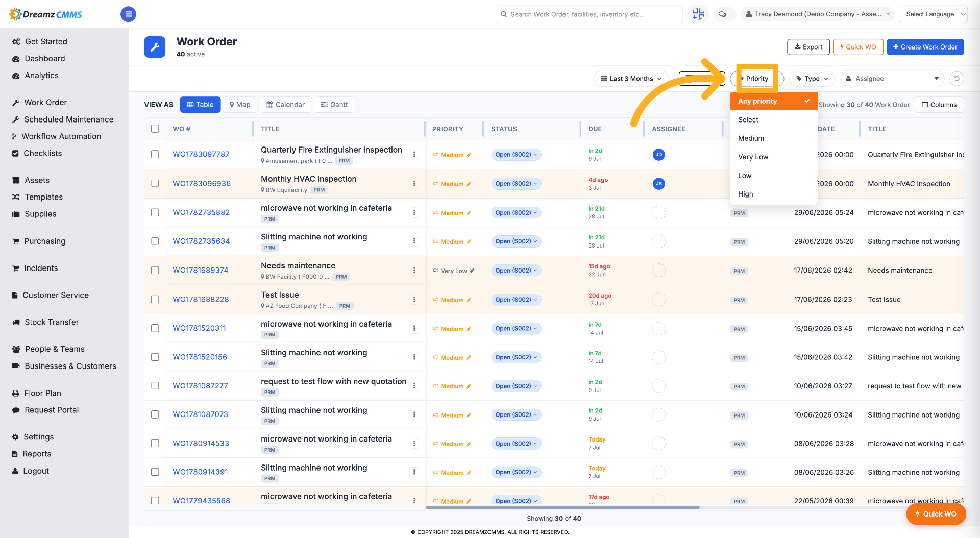The image size is (980, 538).
Task: Switch to Calendar view
Action: click(285, 105)
